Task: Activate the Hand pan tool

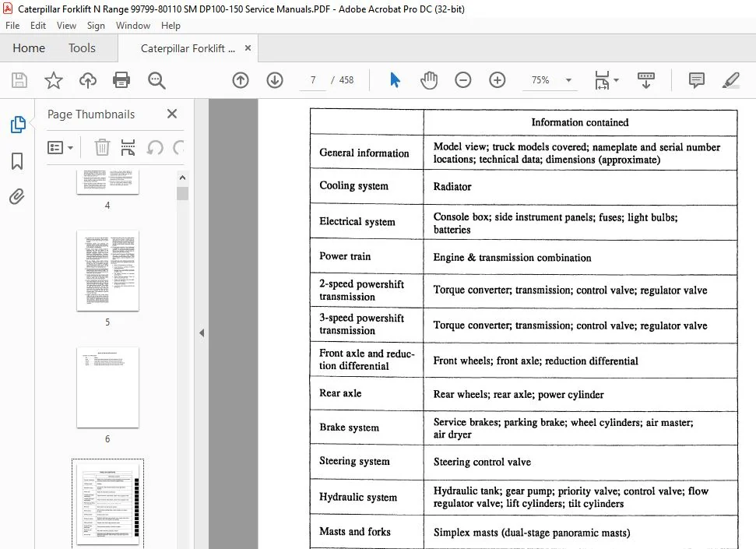Action: tap(429, 80)
